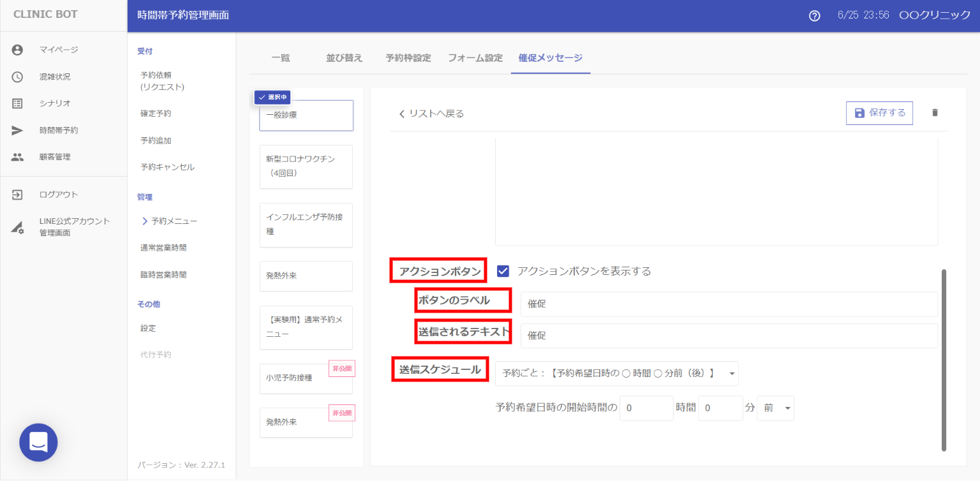Click the 顧客管理 people icon
Screen dimensions: 980x481
(x=17, y=157)
